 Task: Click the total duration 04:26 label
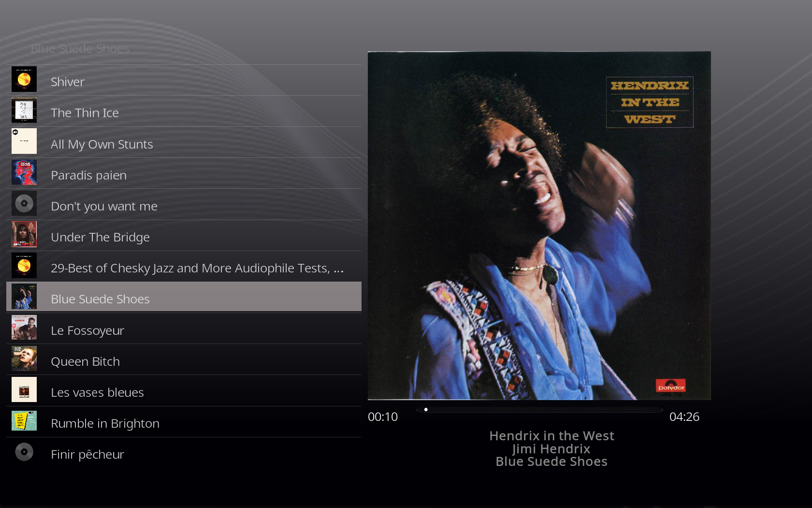684,417
